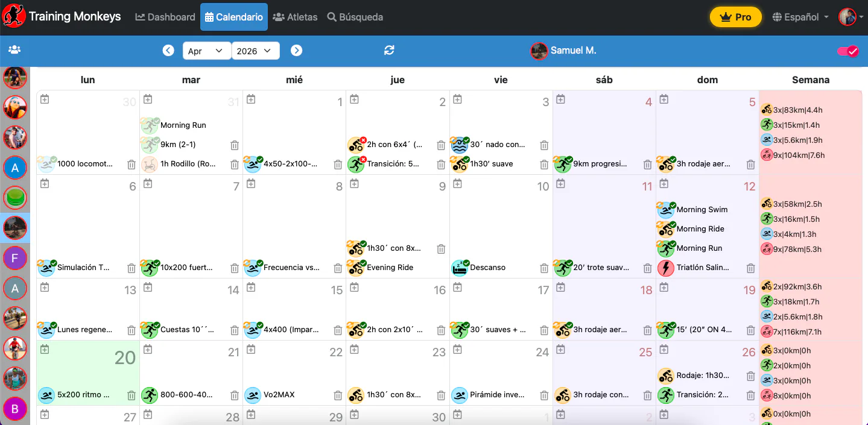Screen dimensions: 868x425
Task: Open the 'Evening Ride' activity
Action: [390, 268]
